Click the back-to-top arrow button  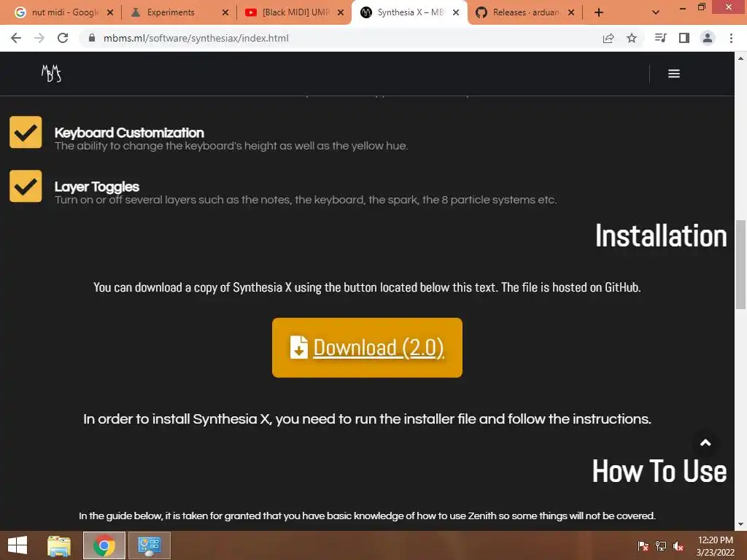(705, 443)
